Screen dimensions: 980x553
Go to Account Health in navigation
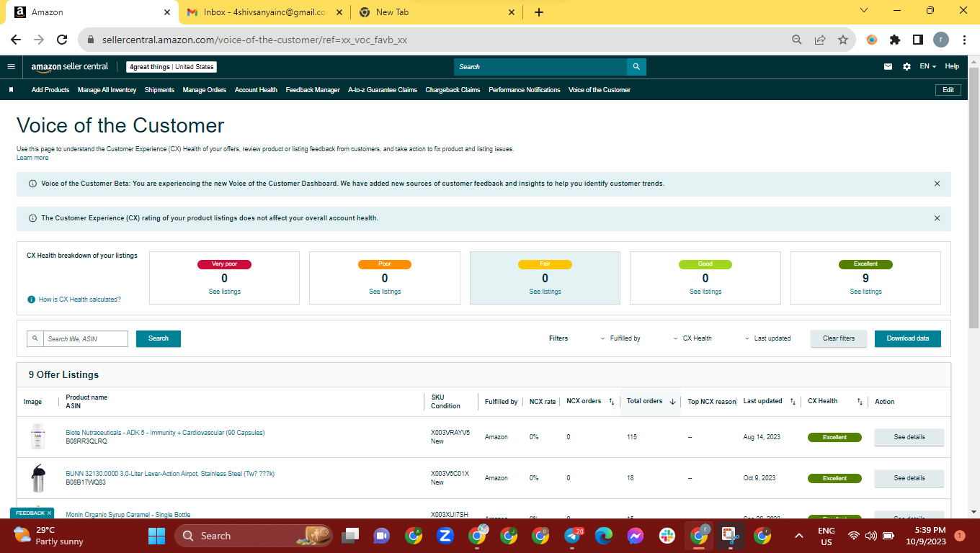(x=256, y=90)
